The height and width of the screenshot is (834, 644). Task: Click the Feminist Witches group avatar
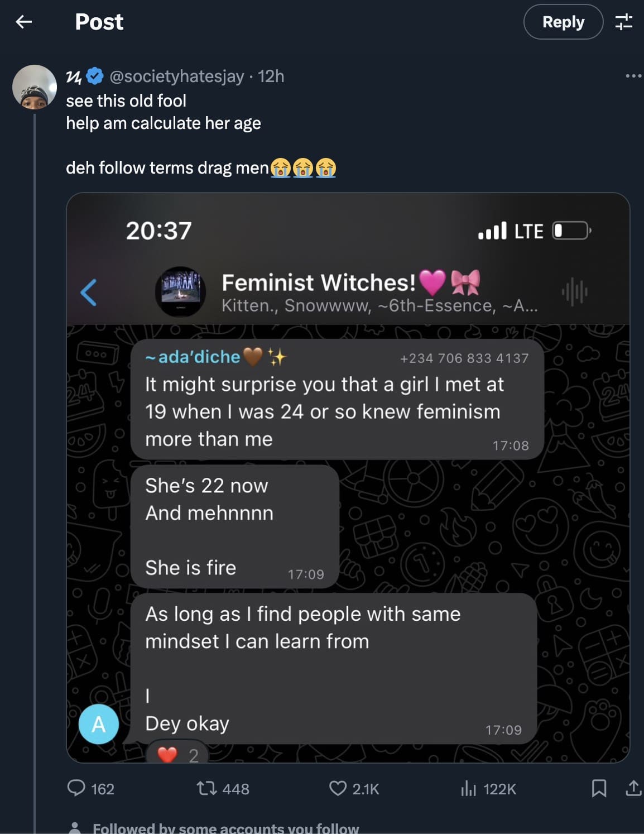(180, 291)
